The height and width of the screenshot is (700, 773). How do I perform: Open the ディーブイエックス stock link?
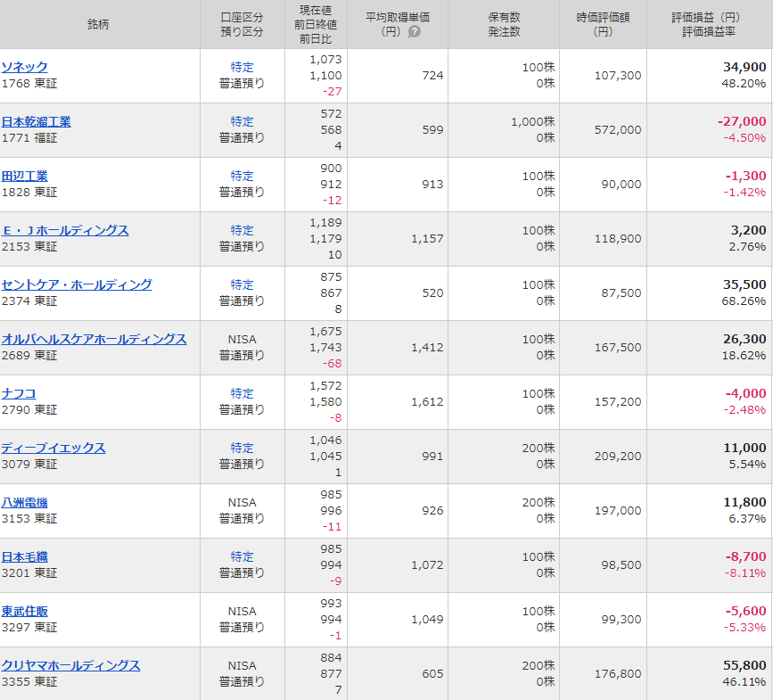click(53, 449)
